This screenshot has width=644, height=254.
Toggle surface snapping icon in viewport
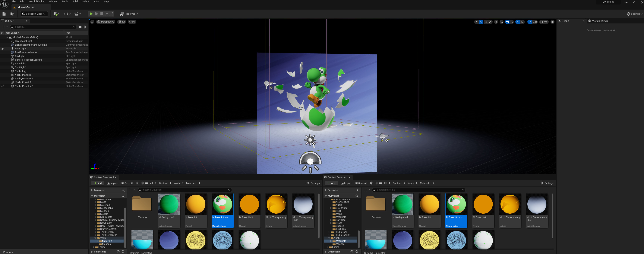click(501, 22)
